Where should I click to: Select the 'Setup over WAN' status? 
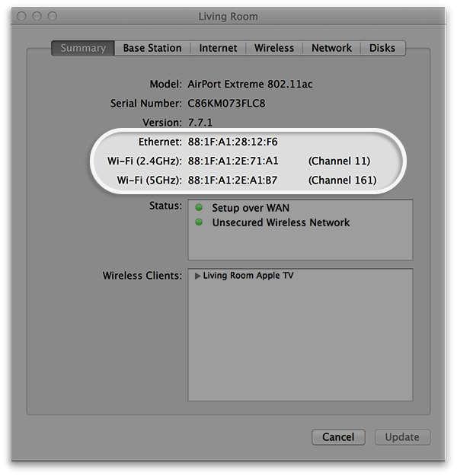tap(251, 208)
